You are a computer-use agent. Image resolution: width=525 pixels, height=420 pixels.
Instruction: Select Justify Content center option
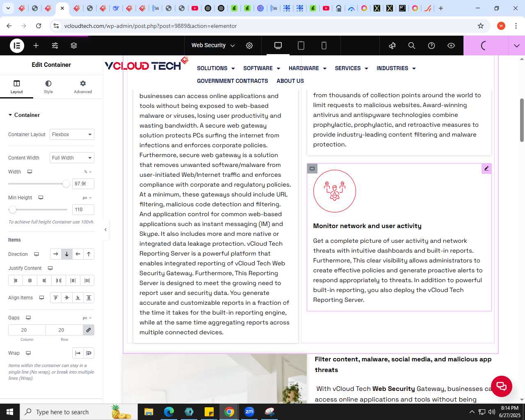coord(30,281)
